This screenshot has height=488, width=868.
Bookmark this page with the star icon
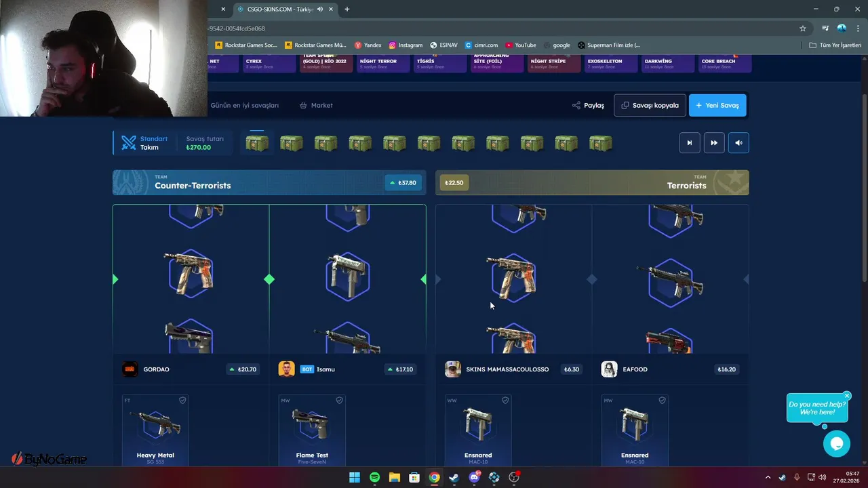(x=803, y=28)
